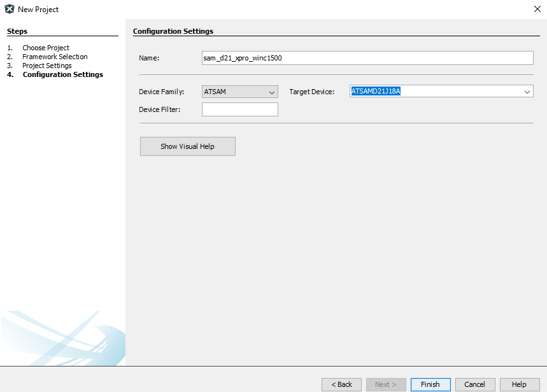
Task: Expand the Target Device dropdown arrow
Action: click(527, 92)
